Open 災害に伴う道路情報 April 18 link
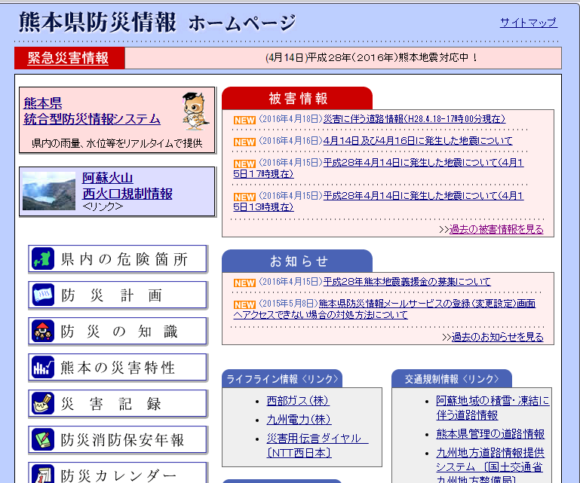The image size is (580, 483). pyautogui.click(x=414, y=119)
